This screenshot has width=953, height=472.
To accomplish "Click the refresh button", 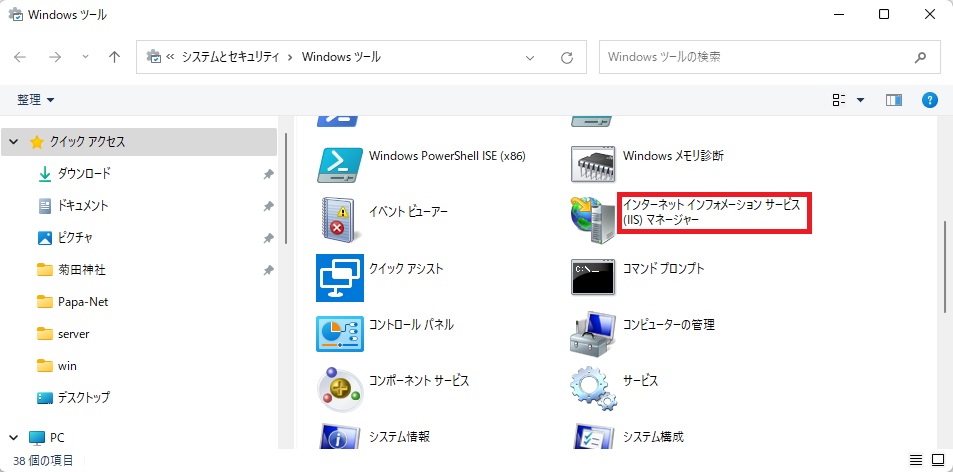I will [566, 58].
